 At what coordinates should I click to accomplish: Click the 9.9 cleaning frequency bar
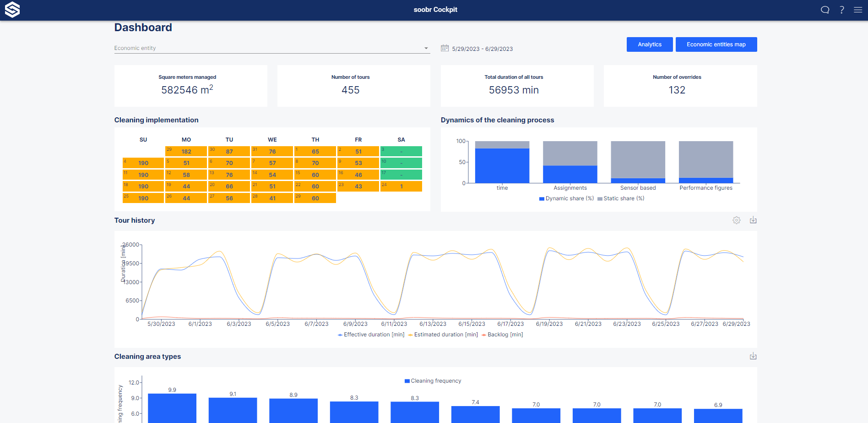[x=172, y=408]
